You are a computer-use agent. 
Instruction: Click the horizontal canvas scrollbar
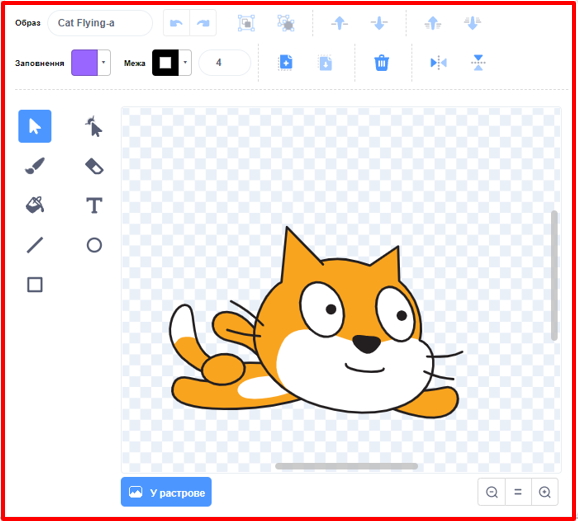point(347,466)
